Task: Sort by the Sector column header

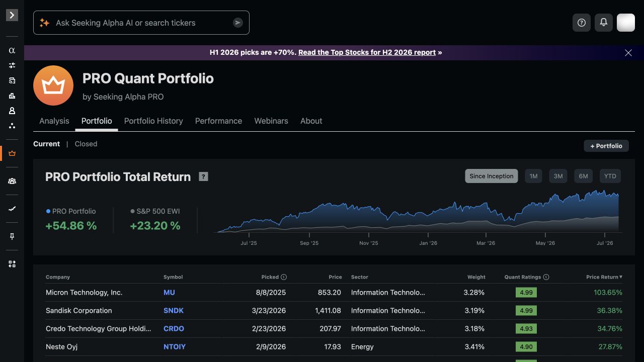Action: tap(360, 277)
